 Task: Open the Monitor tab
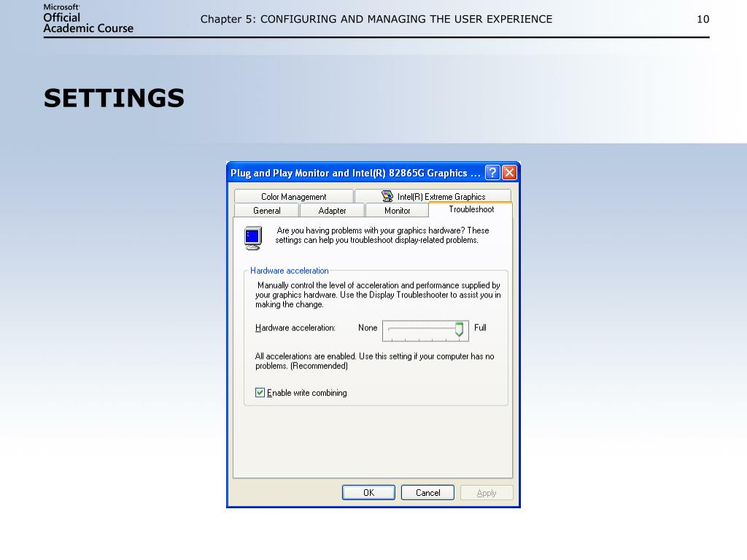[x=398, y=210]
